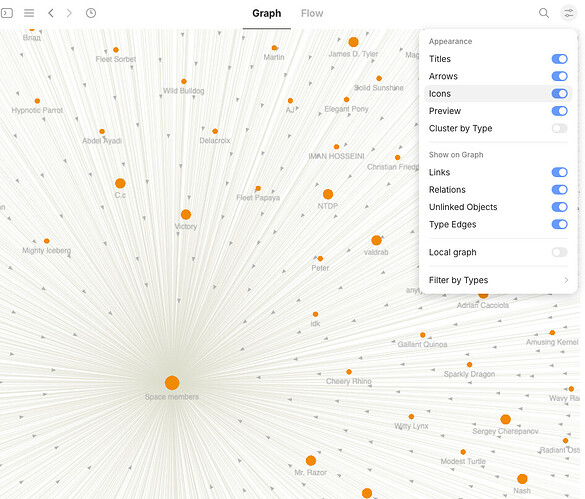The image size is (585, 499).
Task: Hide Unlinked Objects with its toggle
Action: click(559, 207)
